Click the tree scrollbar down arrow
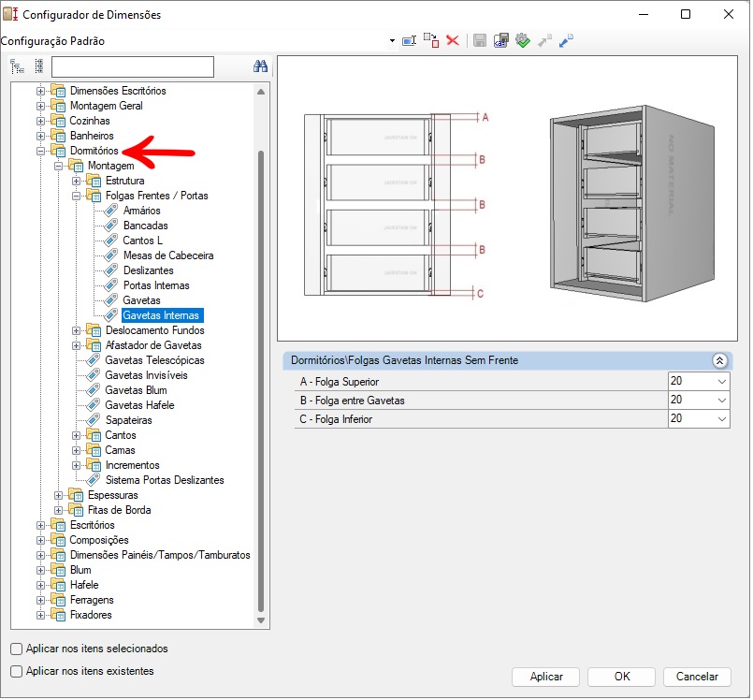753x700 pixels. [261, 620]
